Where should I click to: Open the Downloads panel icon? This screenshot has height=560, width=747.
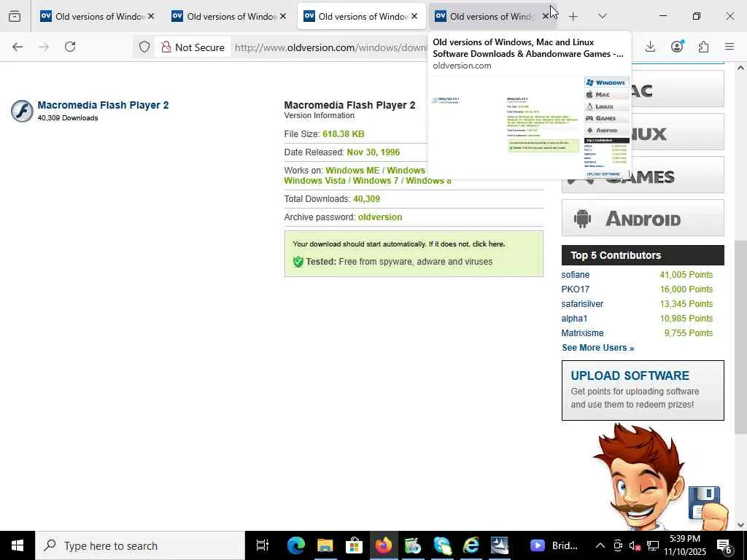[650, 47]
